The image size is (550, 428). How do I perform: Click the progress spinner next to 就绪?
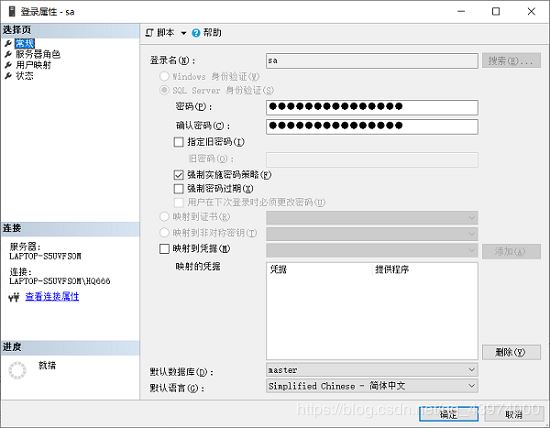point(17,370)
